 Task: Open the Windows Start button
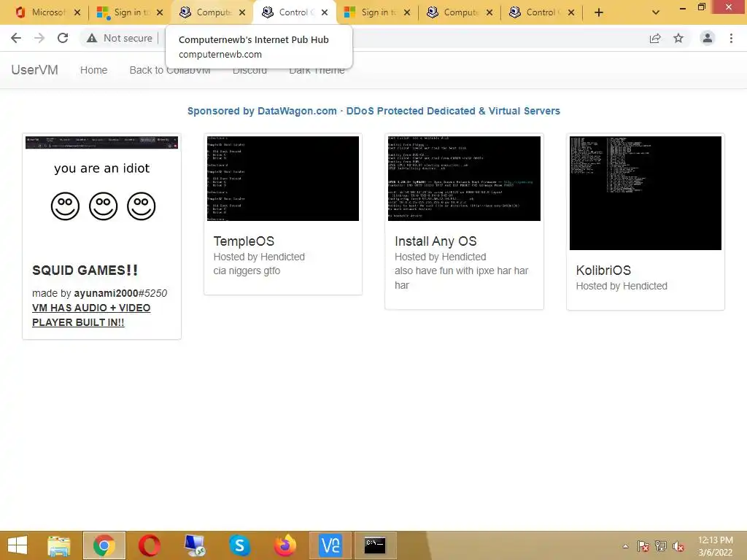click(x=18, y=545)
